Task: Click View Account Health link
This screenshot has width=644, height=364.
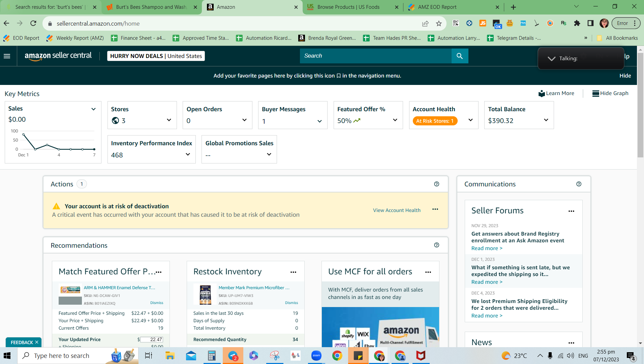Action: (x=397, y=210)
